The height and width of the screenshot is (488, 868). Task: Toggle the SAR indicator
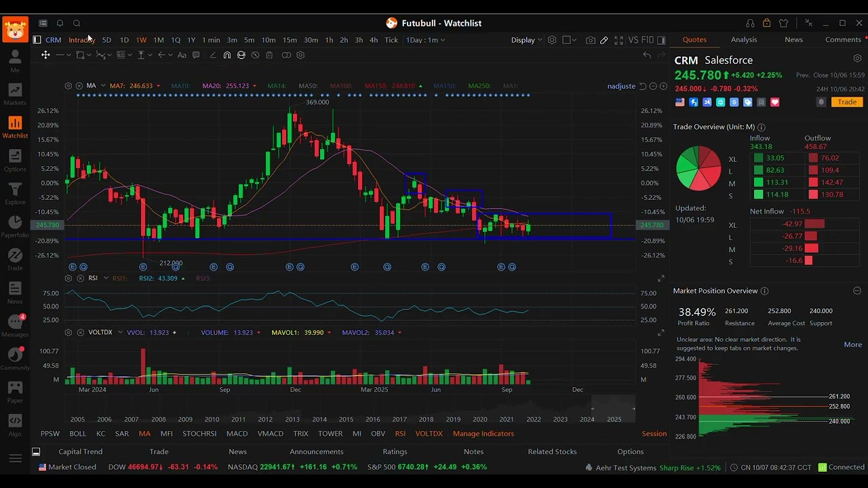click(x=122, y=434)
